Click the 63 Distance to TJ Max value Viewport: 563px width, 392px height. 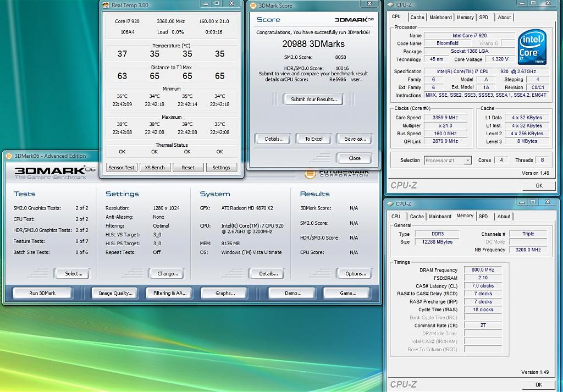pyautogui.click(x=122, y=76)
